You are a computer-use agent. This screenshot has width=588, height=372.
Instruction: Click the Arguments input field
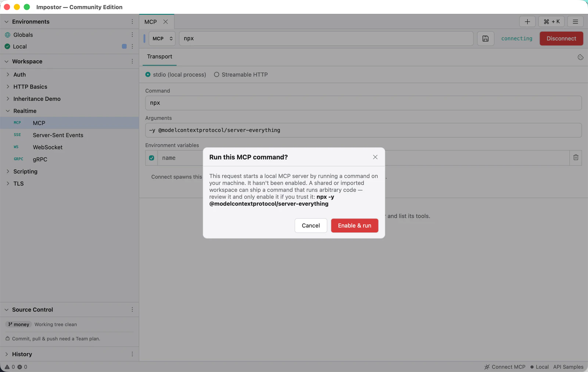(363, 130)
